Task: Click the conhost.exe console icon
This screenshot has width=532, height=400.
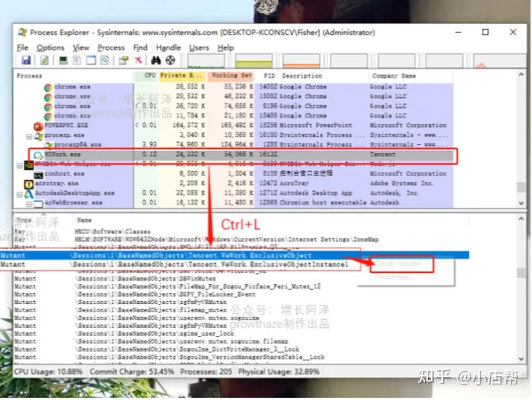Action: (x=39, y=175)
